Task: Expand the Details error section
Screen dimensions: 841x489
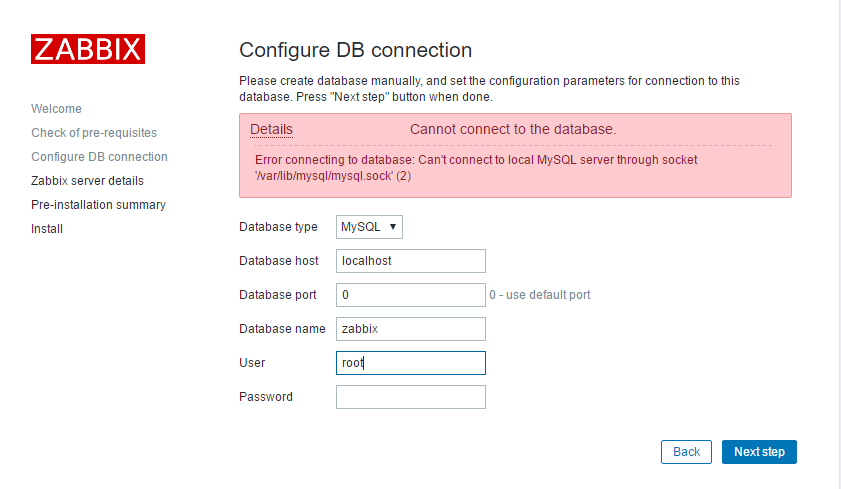Action: pyautogui.click(x=271, y=129)
